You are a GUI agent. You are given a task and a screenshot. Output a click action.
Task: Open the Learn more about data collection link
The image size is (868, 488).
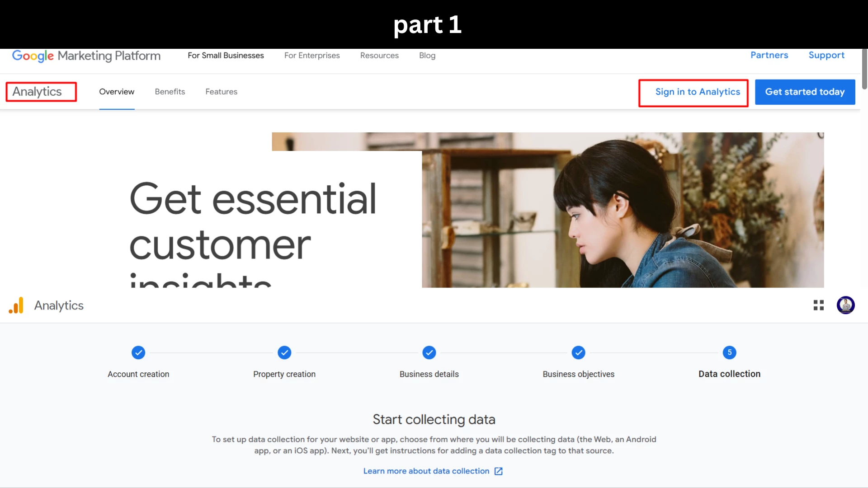tap(426, 471)
